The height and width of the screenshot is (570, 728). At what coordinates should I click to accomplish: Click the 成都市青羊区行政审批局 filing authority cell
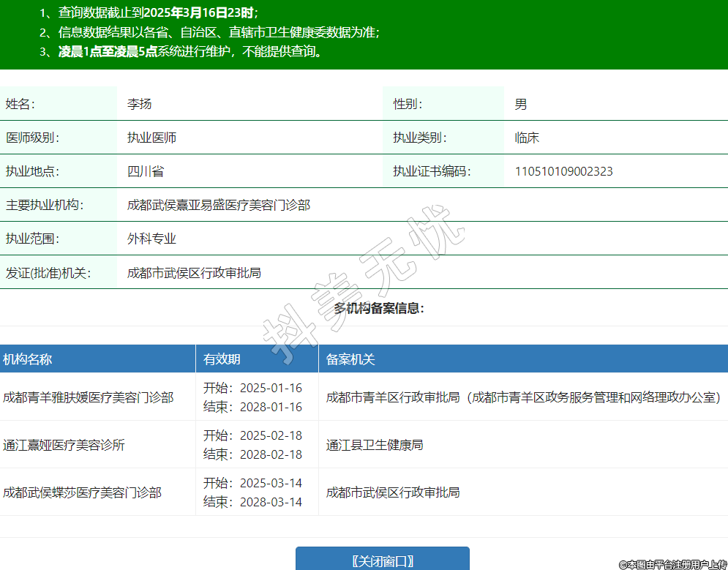(523, 397)
